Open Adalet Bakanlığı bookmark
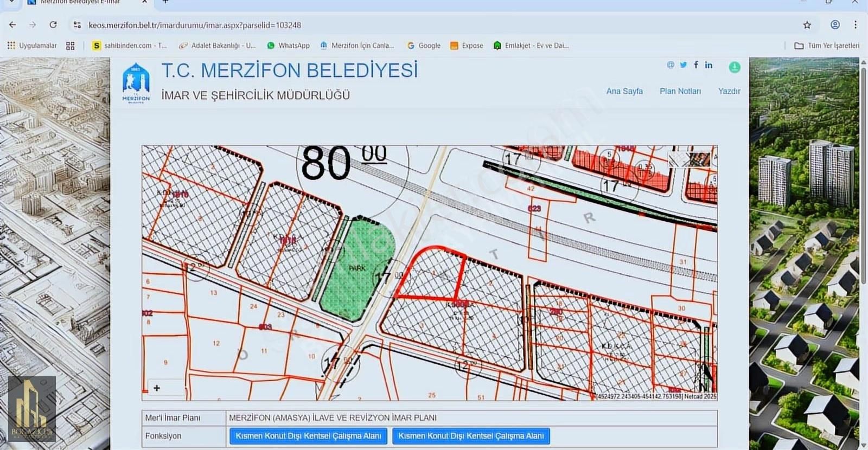This screenshot has height=450, width=868. click(x=218, y=46)
